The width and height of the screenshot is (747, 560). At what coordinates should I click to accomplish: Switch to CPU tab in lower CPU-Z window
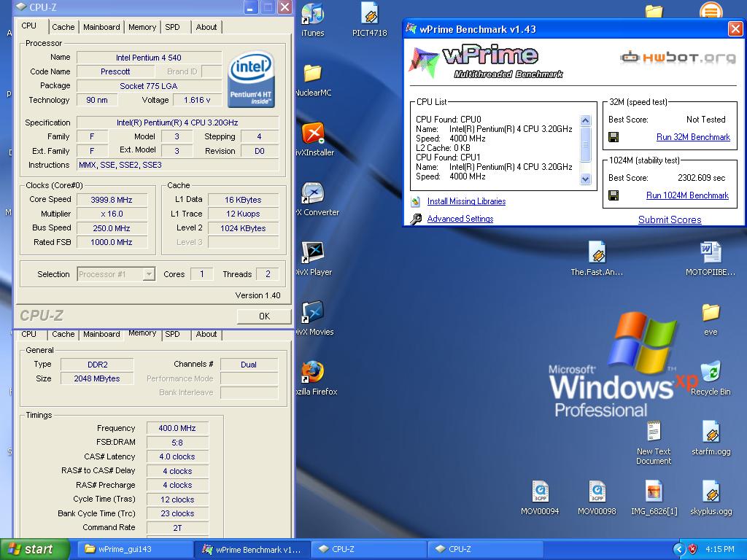click(28, 334)
